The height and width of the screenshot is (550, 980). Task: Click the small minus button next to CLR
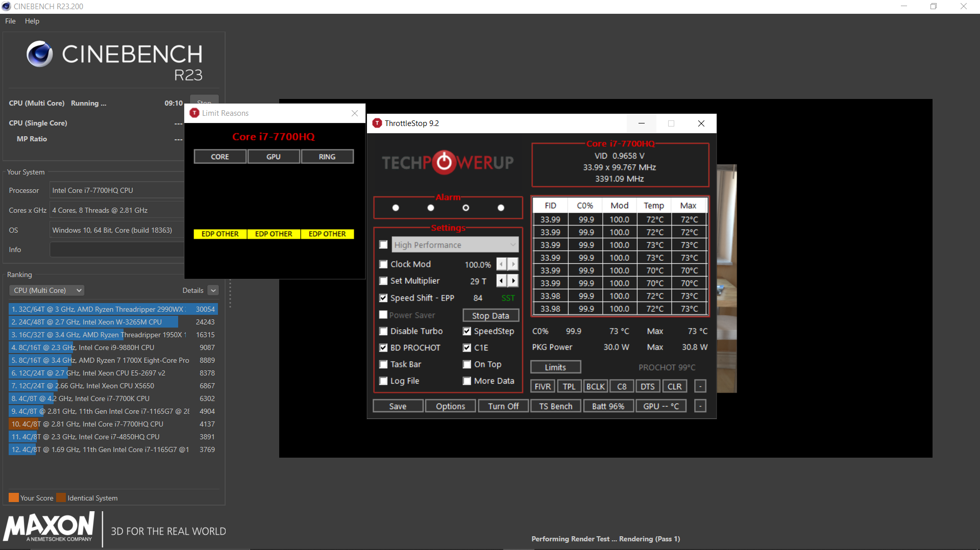tap(700, 386)
